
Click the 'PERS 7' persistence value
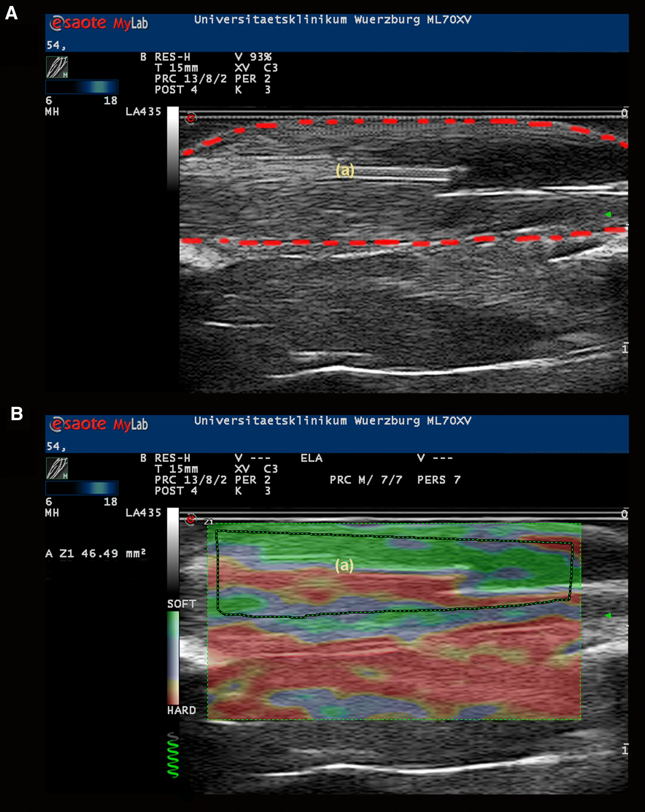[439, 480]
